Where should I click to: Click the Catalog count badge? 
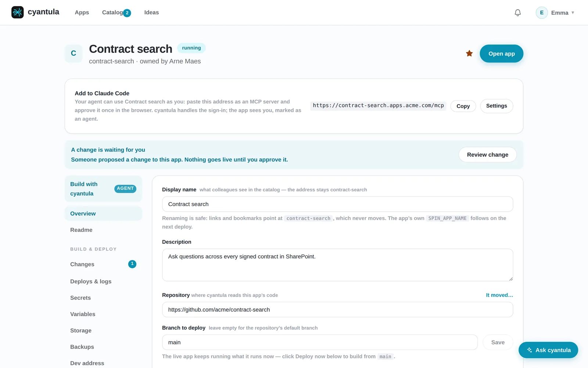127,13
